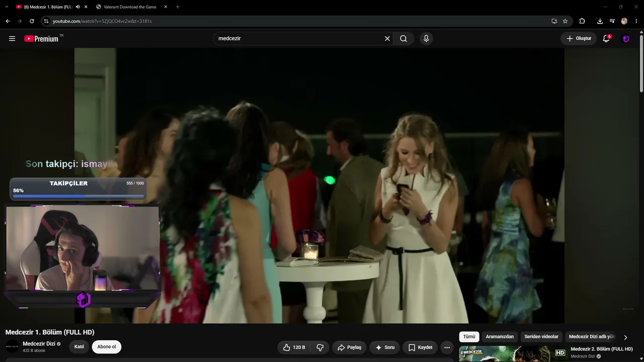Open the Medcezir 2. Bölüm (FULL HD) title
Screen dimensions: 644x362
[602, 349]
